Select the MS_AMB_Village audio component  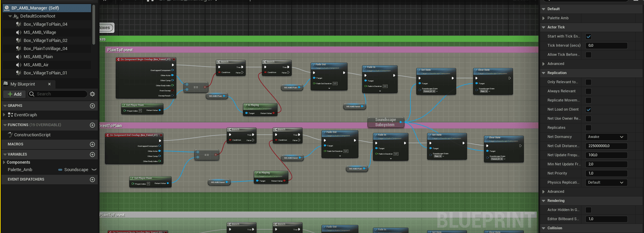pyautogui.click(x=40, y=32)
